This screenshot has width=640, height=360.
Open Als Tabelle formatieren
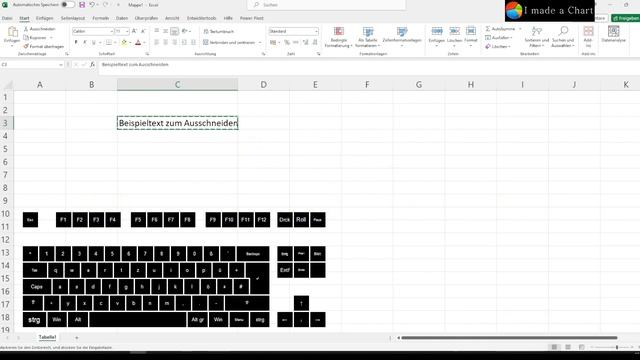click(367, 37)
